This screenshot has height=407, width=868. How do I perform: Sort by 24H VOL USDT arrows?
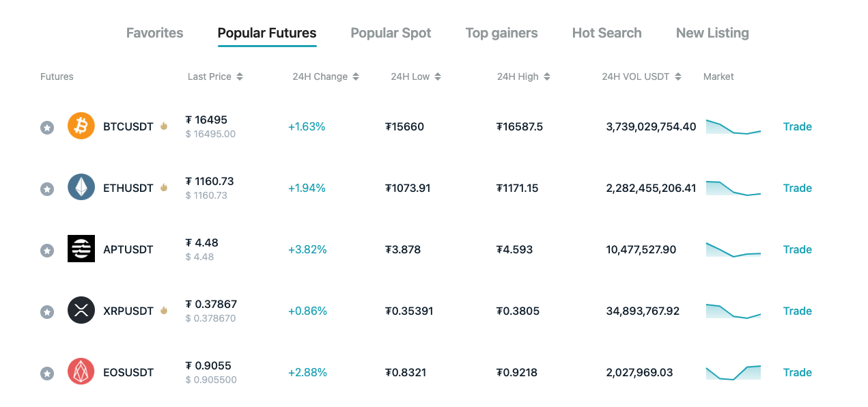(678, 77)
